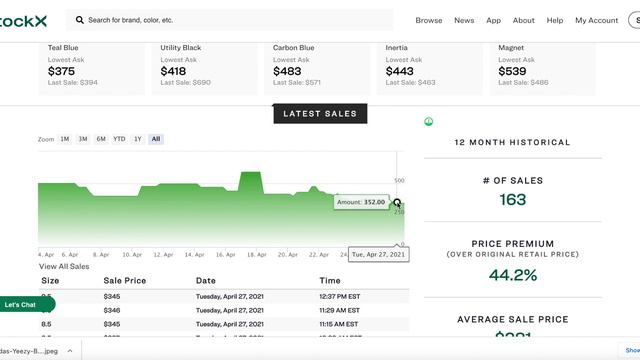
Task: Click the Average Sale Price heading
Action: pos(513,320)
